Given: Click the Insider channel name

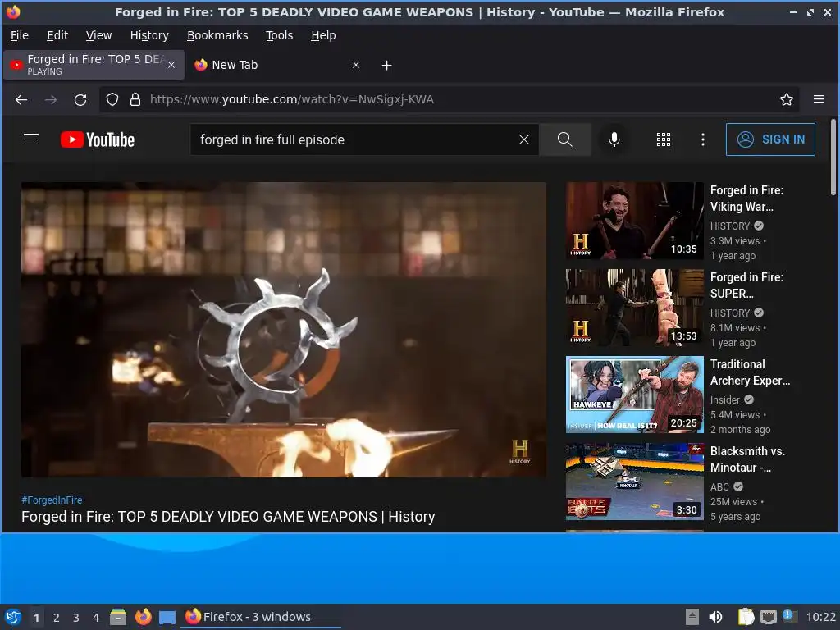Looking at the screenshot, I should [725, 399].
